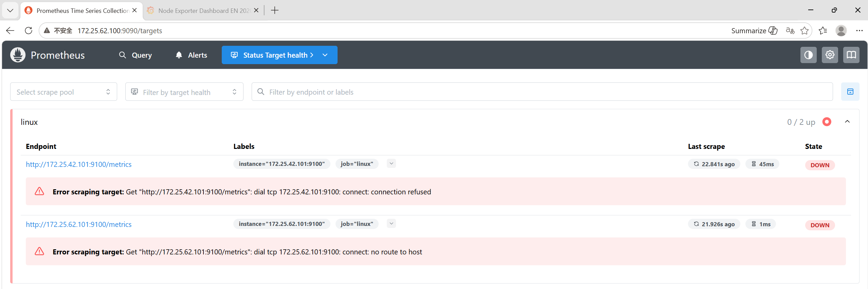Open the browser settings and more menu
The width and height of the screenshot is (868, 289).
[859, 31]
